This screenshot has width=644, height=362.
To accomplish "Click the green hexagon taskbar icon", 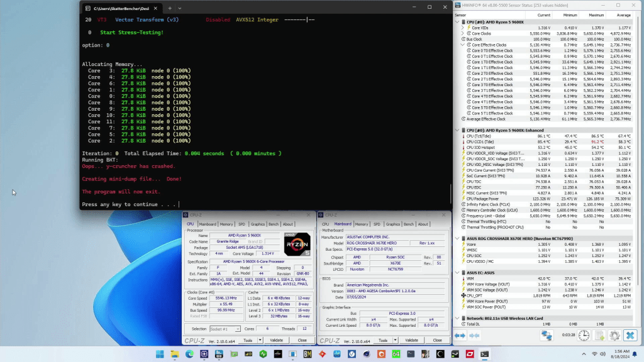I will (264, 354).
